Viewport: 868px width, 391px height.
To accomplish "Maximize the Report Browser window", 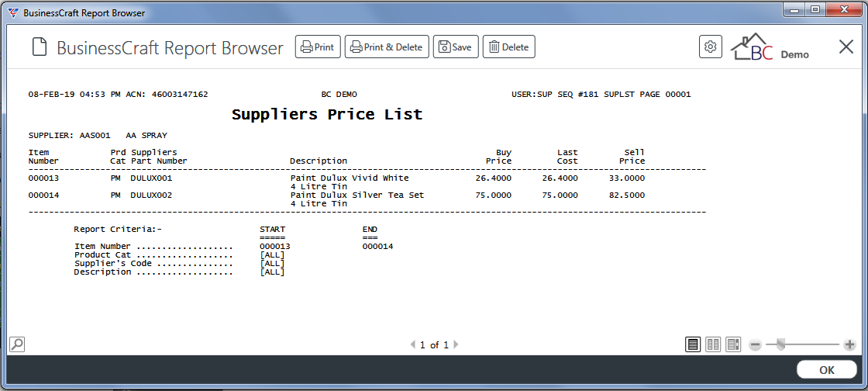I will 815,9.
